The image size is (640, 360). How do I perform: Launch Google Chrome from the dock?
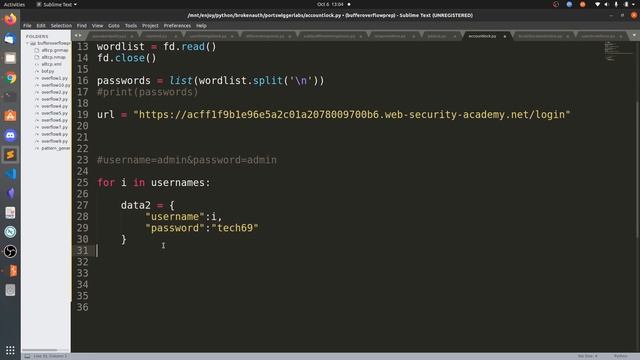click(10, 78)
